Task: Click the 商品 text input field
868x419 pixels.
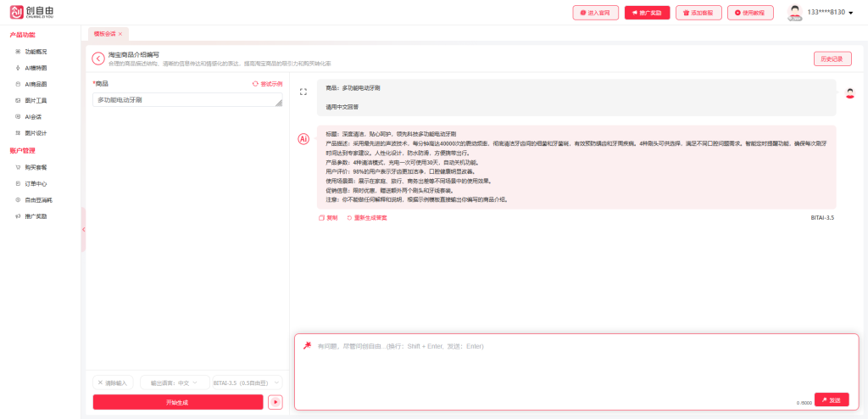Action: (x=186, y=100)
